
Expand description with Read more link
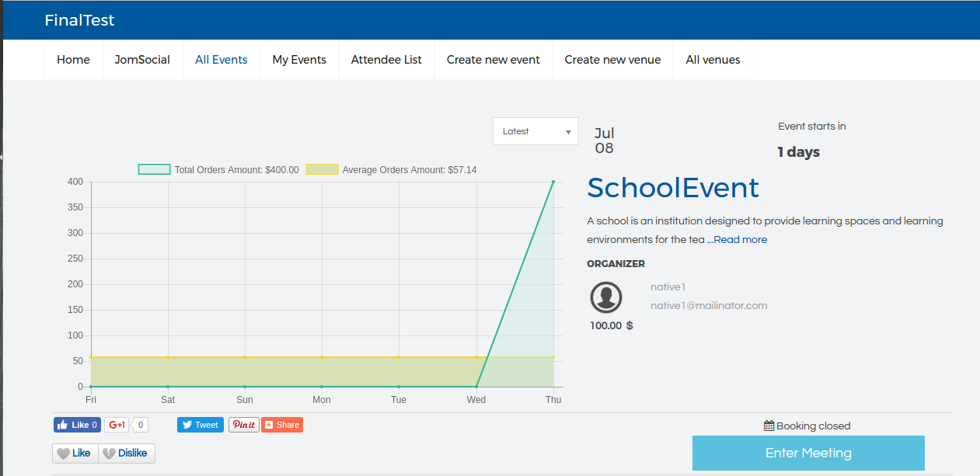739,240
